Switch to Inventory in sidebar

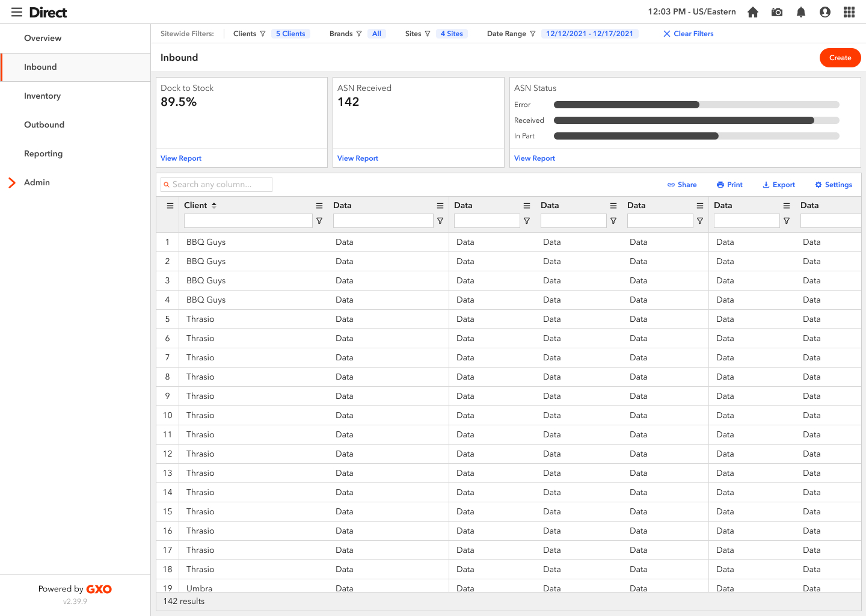[42, 96]
